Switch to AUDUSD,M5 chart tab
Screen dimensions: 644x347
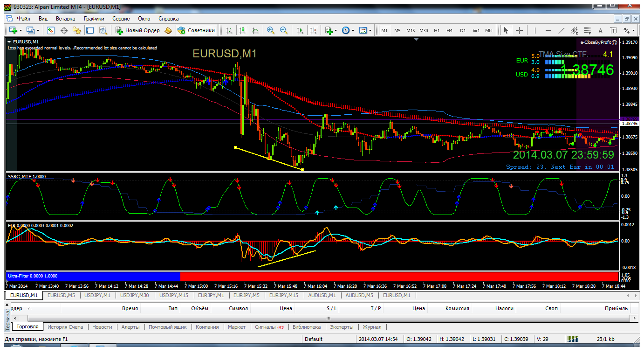click(x=359, y=295)
